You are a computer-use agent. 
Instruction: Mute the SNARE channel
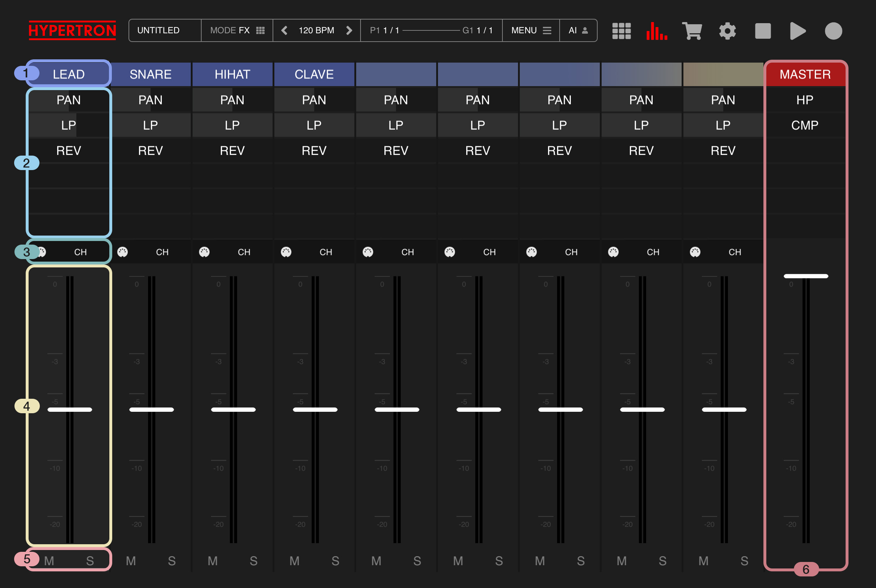click(x=131, y=561)
